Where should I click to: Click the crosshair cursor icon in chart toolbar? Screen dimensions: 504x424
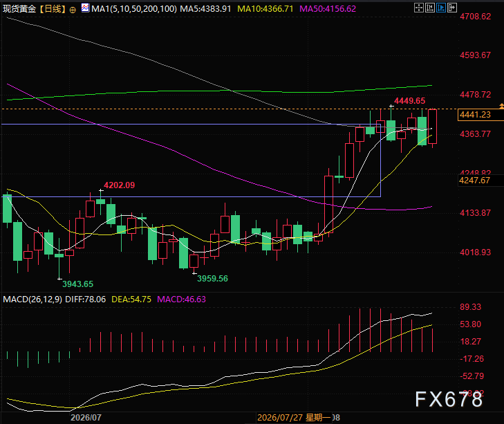point(419,8)
